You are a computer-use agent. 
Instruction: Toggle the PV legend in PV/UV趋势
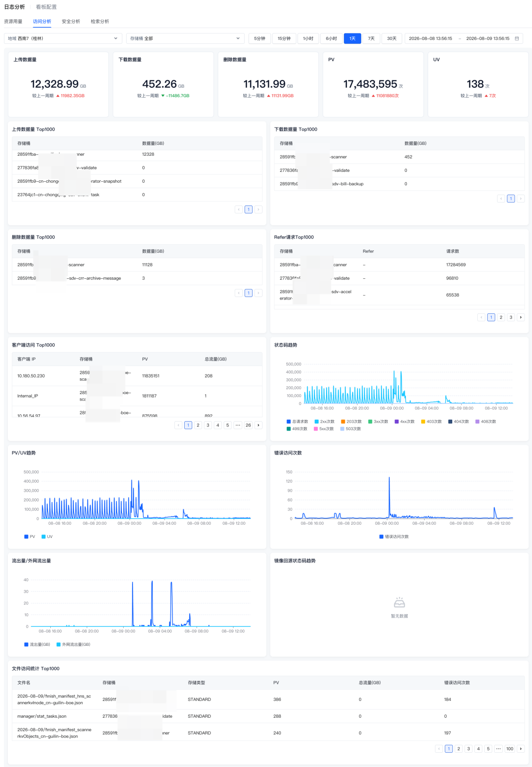tap(30, 537)
